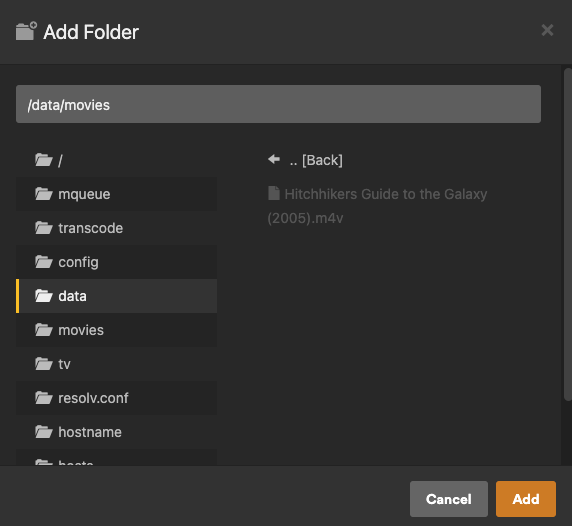Confirm with the orange Add button
The height and width of the screenshot is (526, 572).
(526, 499)
